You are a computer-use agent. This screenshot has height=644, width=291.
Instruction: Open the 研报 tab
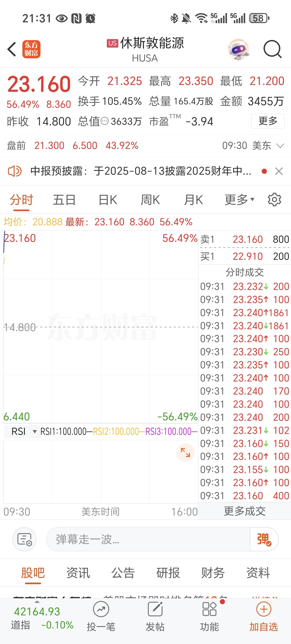point(168,573)
